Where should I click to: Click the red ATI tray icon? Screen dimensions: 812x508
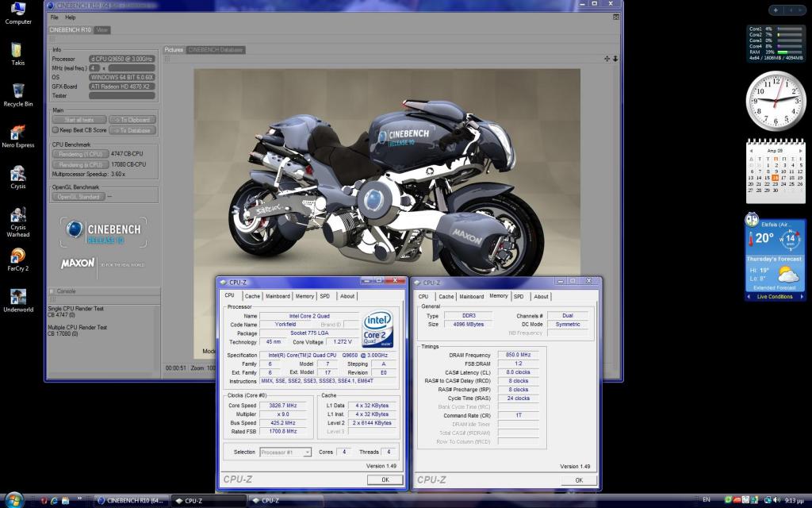click(737, 500)
